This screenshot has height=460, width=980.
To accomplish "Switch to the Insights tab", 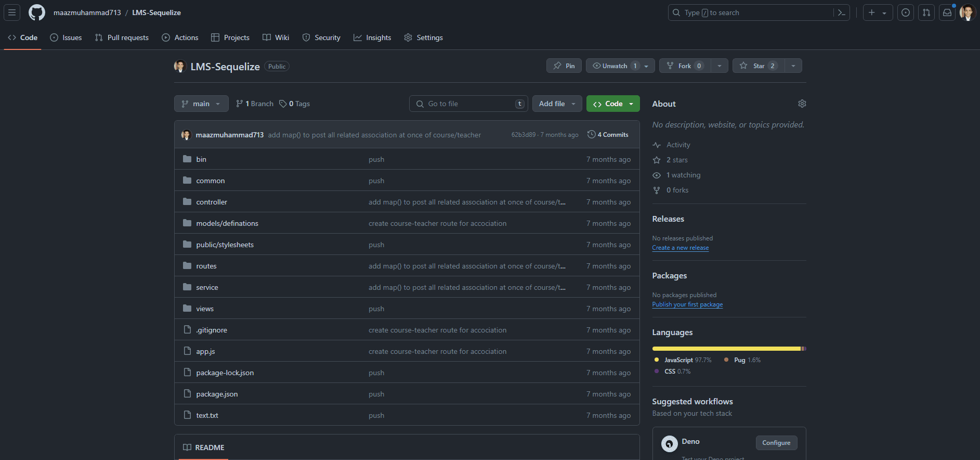I will (372, 37).
